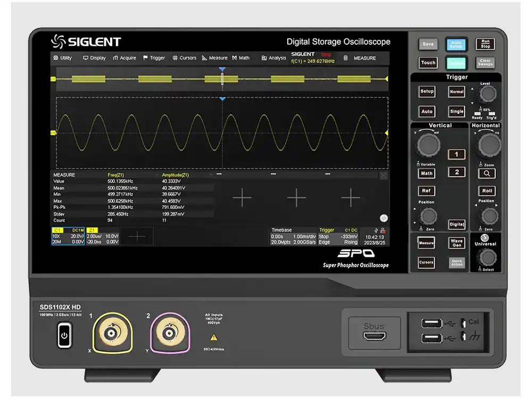Click the zoom window in the overview strip
Image resolution: width=532 pixels, height=399 pixels.
point(222,79)
